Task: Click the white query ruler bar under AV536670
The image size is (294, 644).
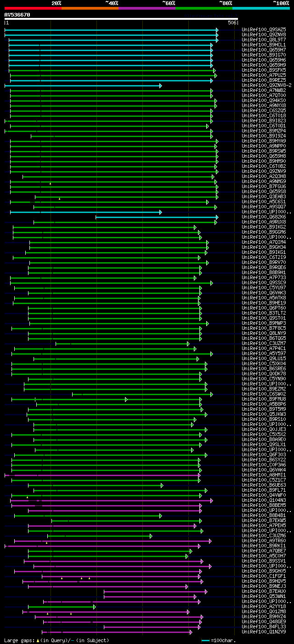Action: tap(121, 19)
